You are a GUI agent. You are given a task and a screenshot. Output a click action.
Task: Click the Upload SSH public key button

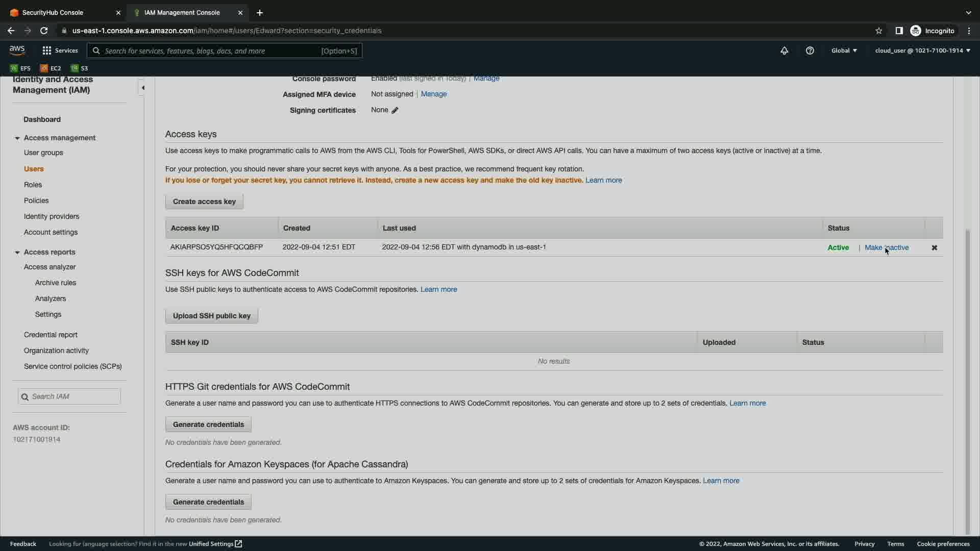[x=211, y=316]
